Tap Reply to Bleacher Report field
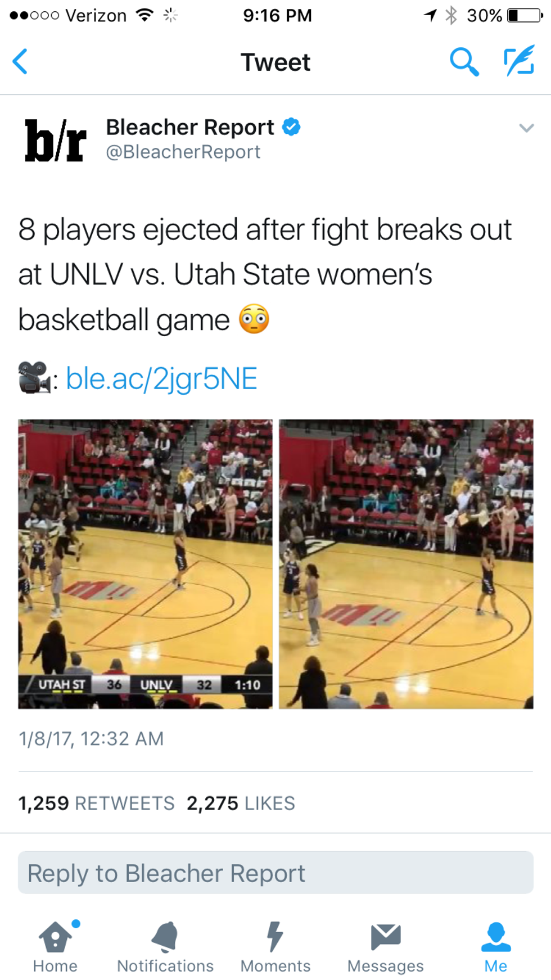 click(275, 873)
